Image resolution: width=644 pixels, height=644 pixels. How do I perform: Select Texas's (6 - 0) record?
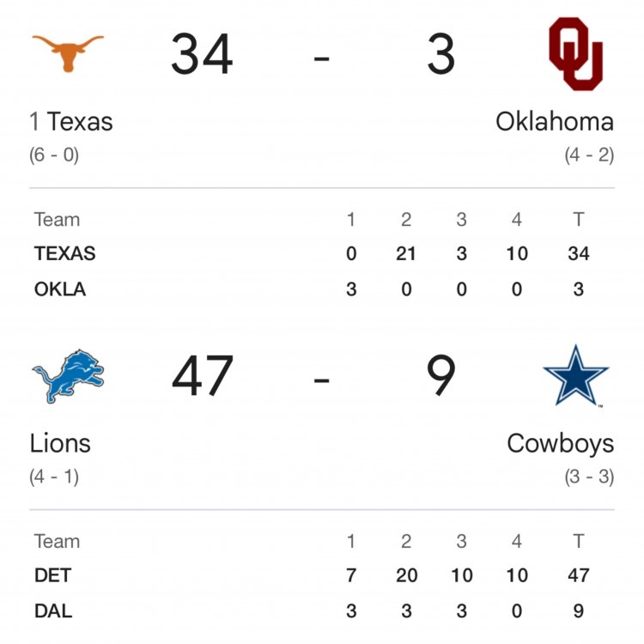54,155
